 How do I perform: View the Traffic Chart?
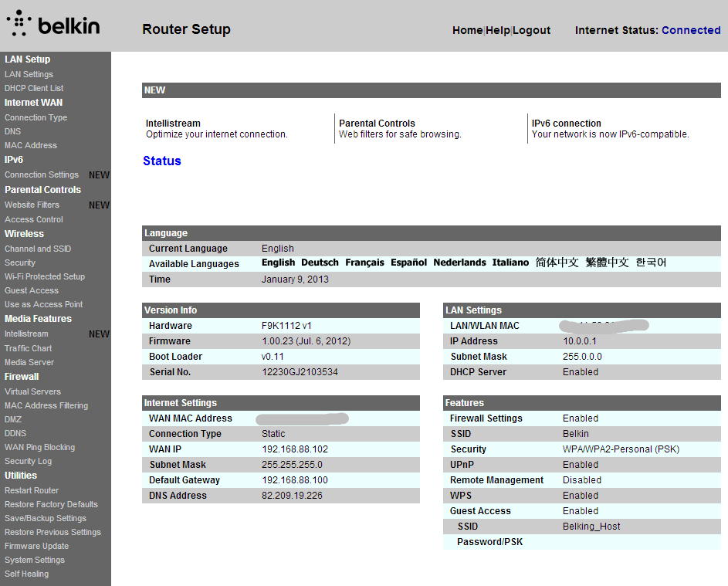pos(29,347)
